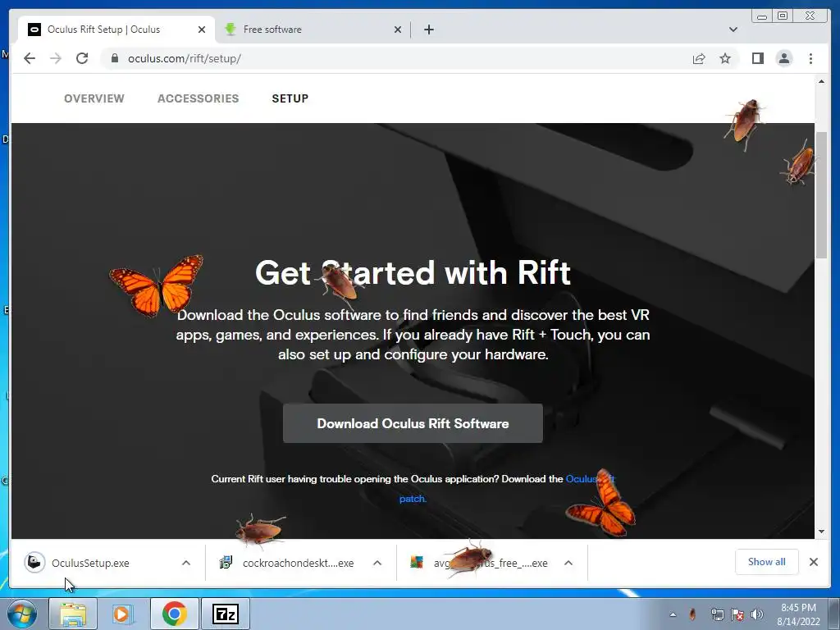Click the forward navigation arrow
The height and width of the screenshot is (630, 840).
pyautogui.click(x=56, y=58)
